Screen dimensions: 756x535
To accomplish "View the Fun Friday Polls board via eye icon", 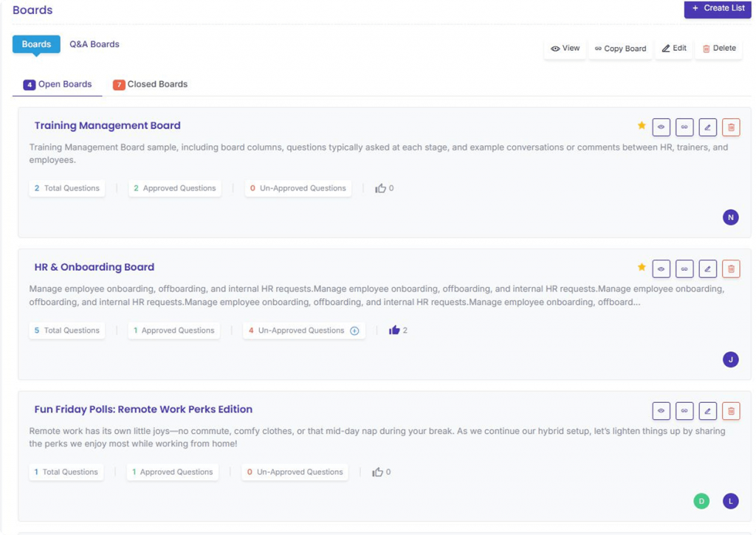I will [x=661, y=411].
